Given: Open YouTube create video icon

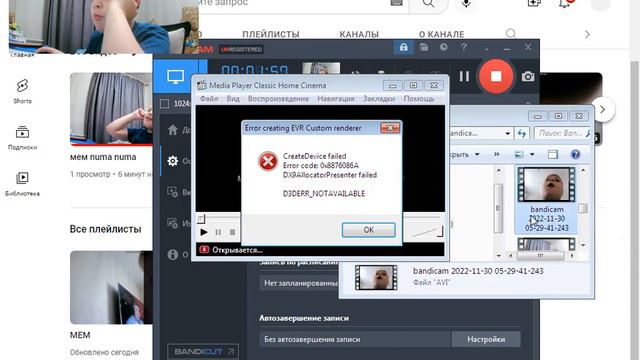Looking at the screenshot, I should click(534, 3).
